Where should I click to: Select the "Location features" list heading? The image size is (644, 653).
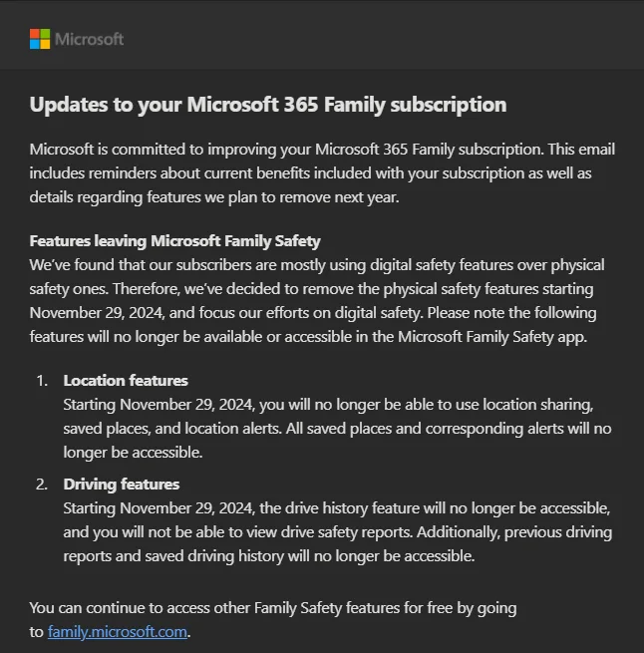[126, 380]
